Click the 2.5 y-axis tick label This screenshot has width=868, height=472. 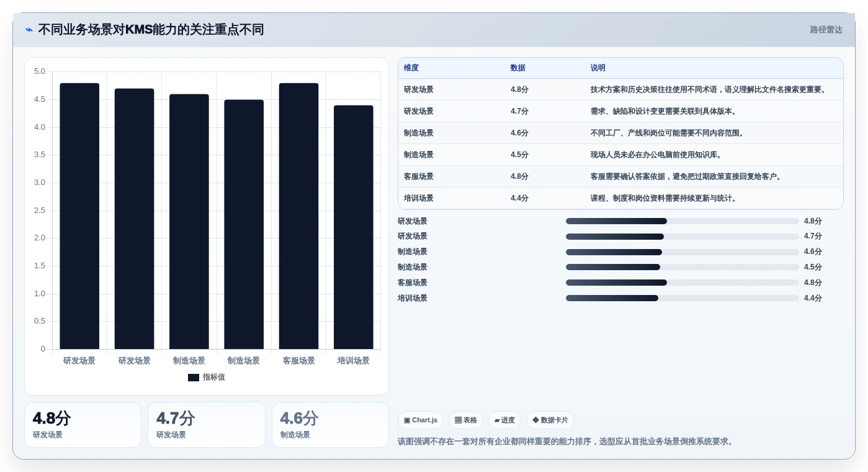(x=40, y=211)
